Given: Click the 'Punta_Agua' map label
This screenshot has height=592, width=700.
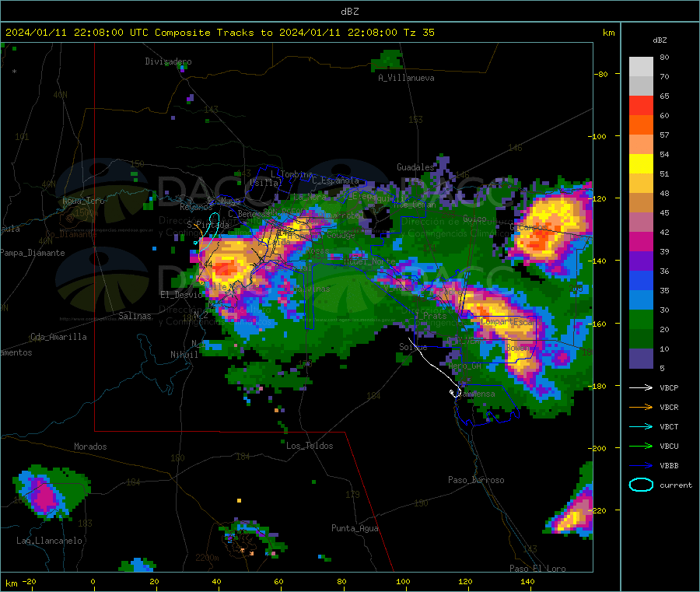Looking at the screenshot, I should coord(355,528).
